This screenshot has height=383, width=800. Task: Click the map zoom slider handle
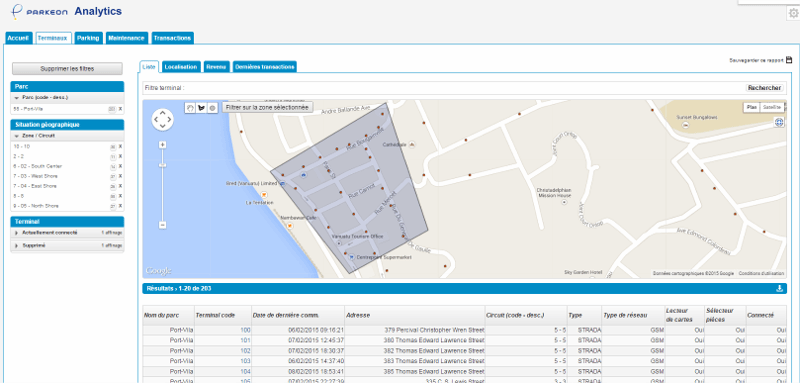[163, 165]
